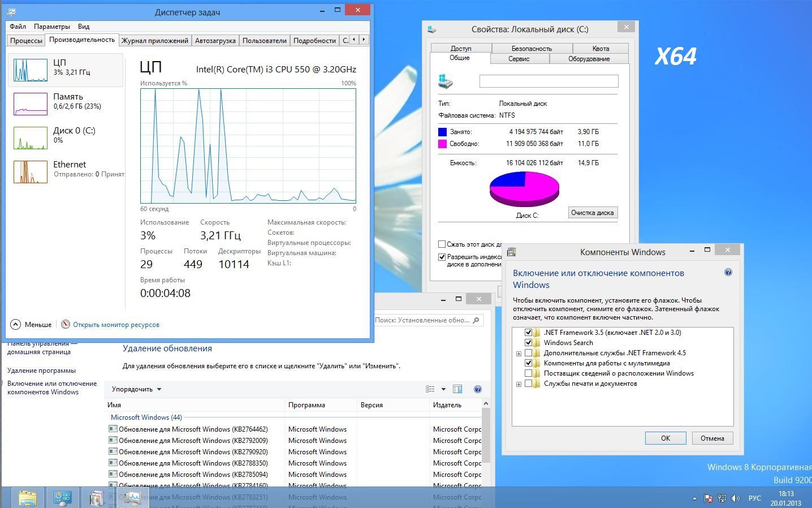Click Отмена in Компоненты Windows
The height and width of the screenshot is (508, 812).
(712, 438)
